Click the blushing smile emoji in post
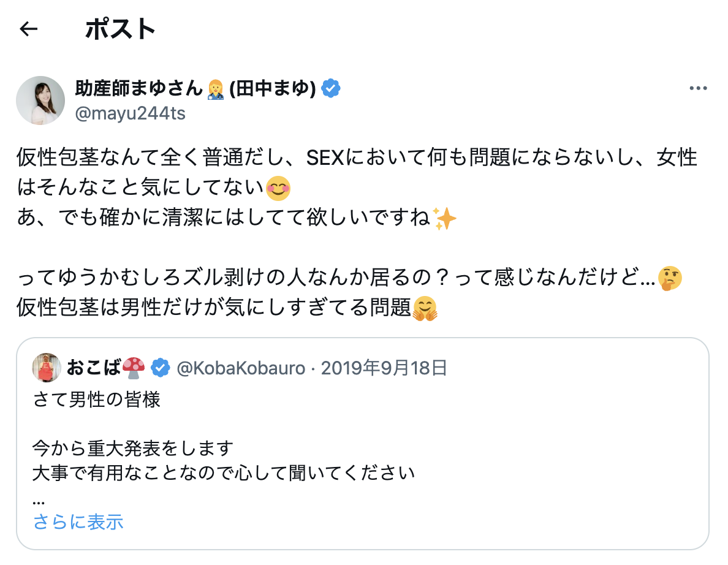The height and width of the screenshot is (565, 728). [x=278, y=189]
